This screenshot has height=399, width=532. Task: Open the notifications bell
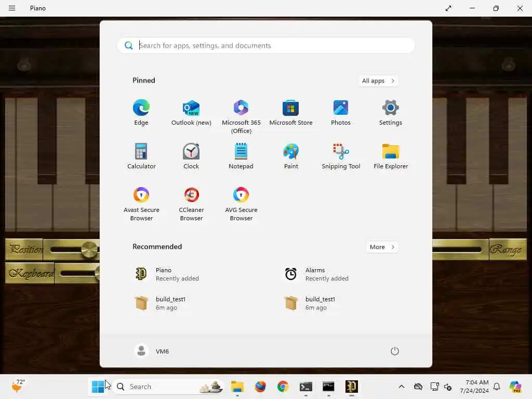497,387
